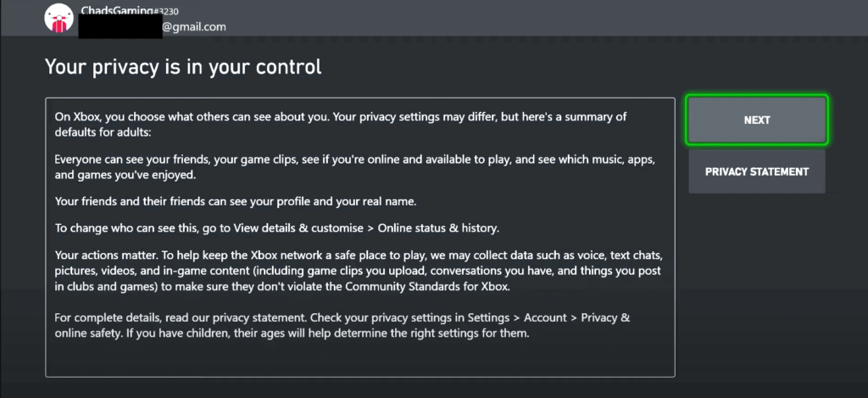
Task: Click the empty bottom area of text panel
Action: (359, 359)
